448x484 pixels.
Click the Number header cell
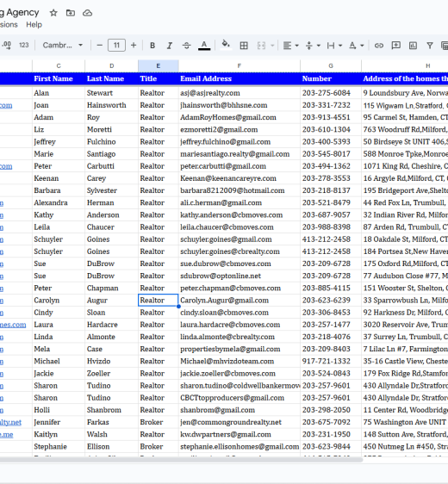[331, 78]
